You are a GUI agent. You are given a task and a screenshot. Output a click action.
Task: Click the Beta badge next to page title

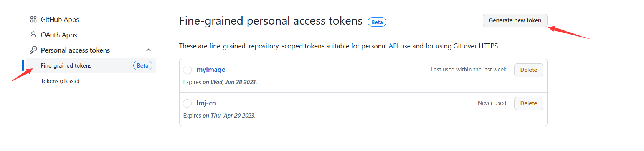coord(377,22)
